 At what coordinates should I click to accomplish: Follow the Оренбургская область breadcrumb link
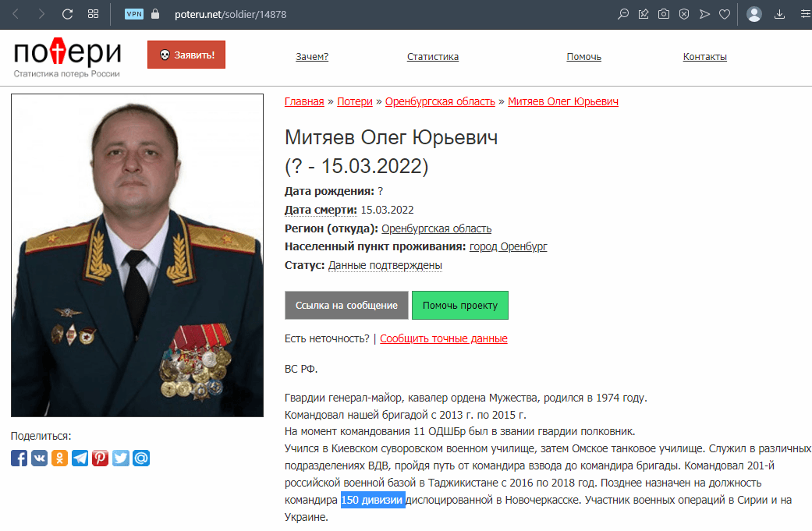click(440, 101)
